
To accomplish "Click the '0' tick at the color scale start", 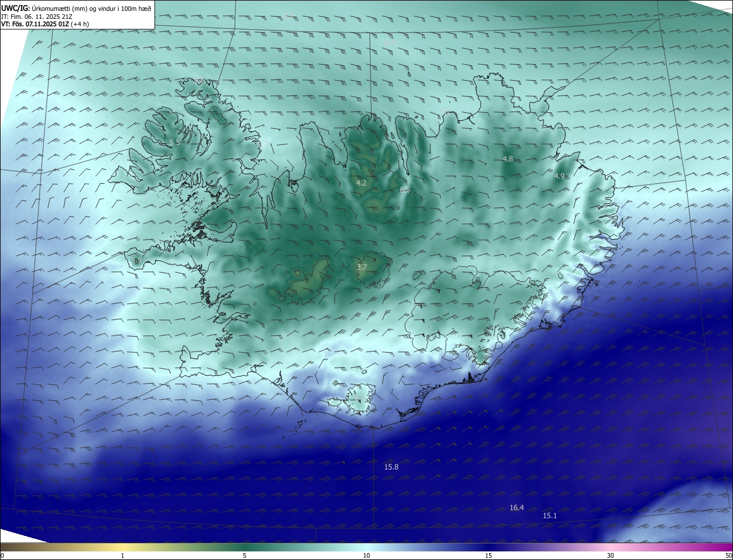I will pos(2,555).
